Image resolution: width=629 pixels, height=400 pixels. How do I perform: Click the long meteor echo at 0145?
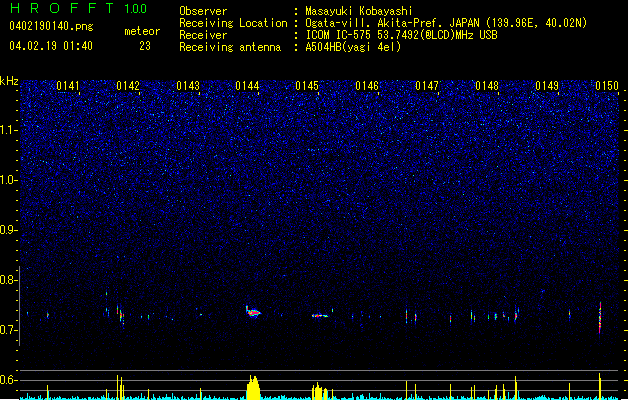[320, 316]
